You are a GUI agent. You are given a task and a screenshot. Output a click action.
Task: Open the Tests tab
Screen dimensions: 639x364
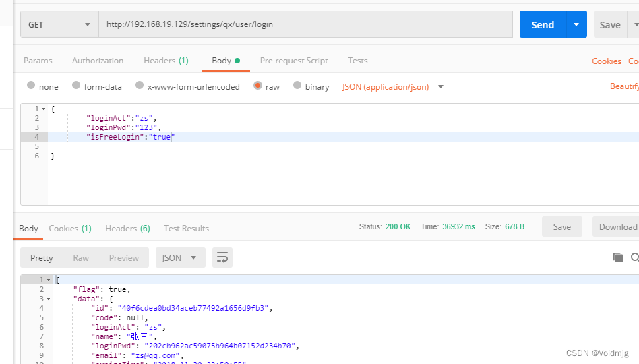click(358, 61)
